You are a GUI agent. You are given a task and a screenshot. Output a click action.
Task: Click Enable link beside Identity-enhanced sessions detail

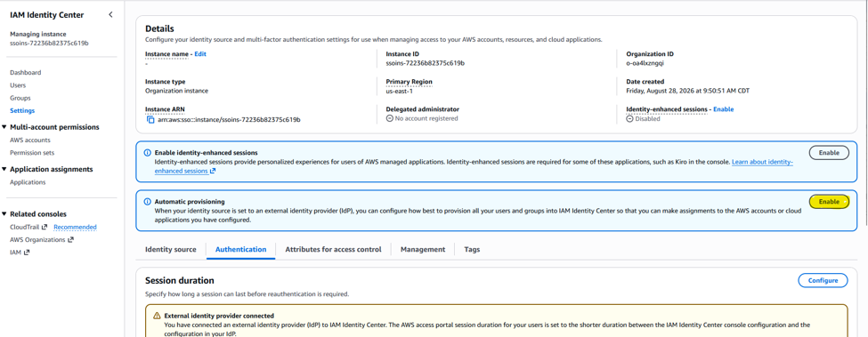click(723, 109)
